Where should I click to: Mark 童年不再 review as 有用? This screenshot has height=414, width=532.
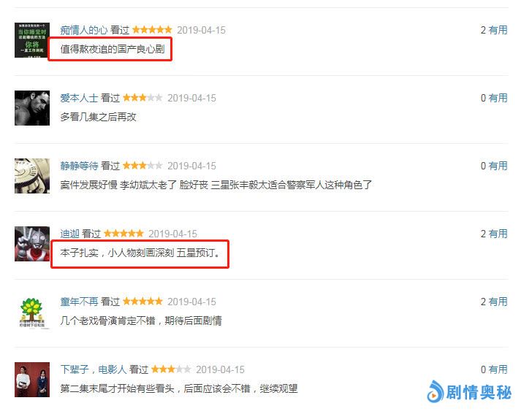498,302
